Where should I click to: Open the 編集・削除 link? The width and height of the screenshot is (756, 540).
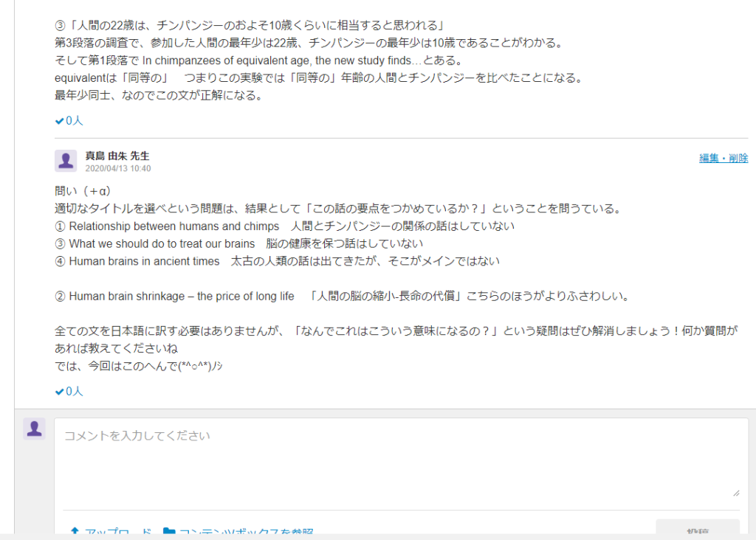[x=724, y=158]
